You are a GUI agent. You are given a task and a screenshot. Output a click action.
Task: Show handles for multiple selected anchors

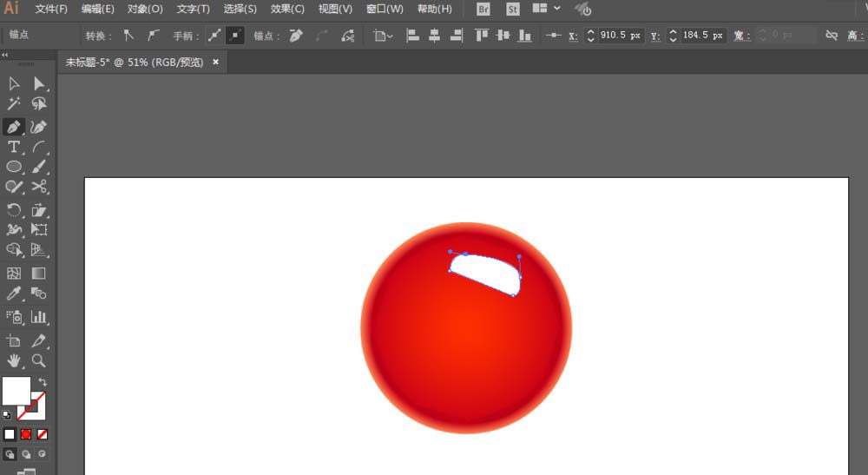(x=214, y=36)
